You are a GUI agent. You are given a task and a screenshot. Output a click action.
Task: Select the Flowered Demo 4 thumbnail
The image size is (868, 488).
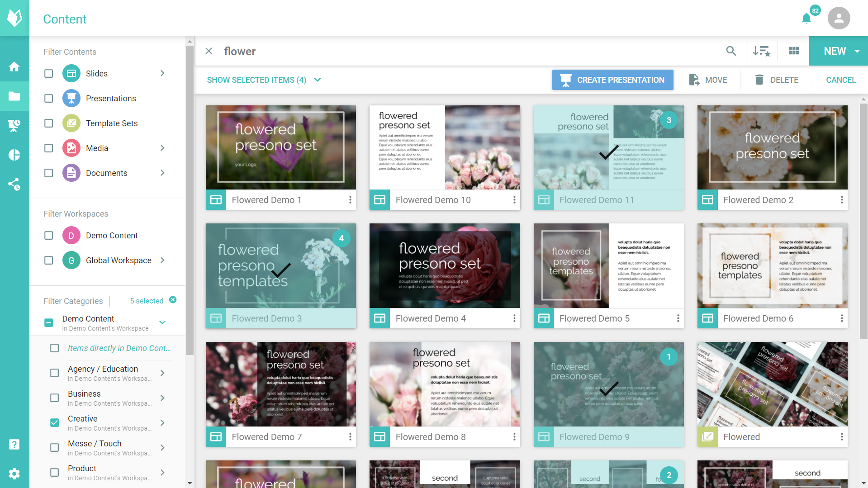(x=445, y=266)
